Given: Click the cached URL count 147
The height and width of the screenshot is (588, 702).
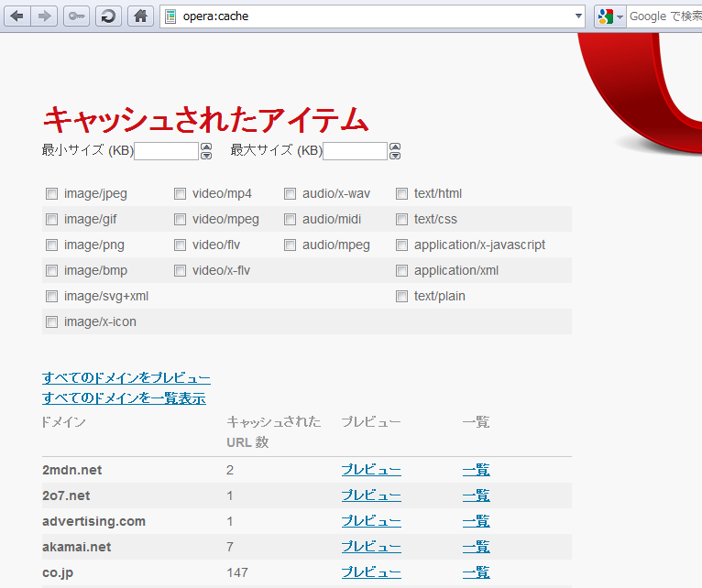Looking at the screenshot, I should pyautogui.click(x=237, y=572).
